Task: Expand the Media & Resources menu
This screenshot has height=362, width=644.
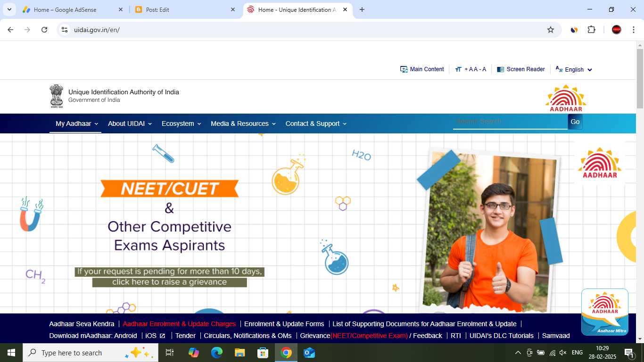Action: pyautogui.click(x=243, y=123)
